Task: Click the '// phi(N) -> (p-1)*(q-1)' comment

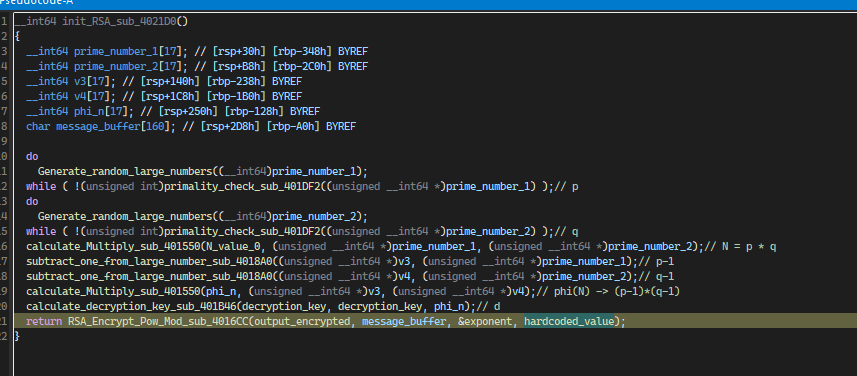Action: point(608,291)
